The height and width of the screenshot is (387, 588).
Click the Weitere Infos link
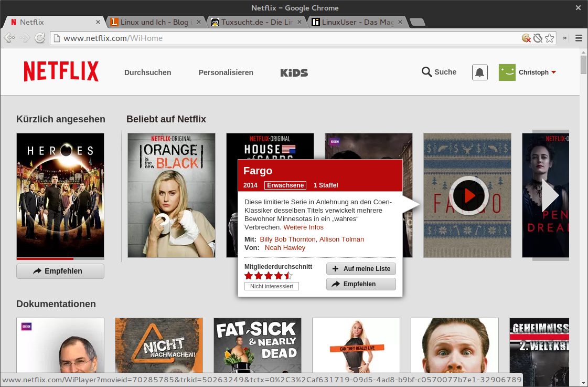303,227
